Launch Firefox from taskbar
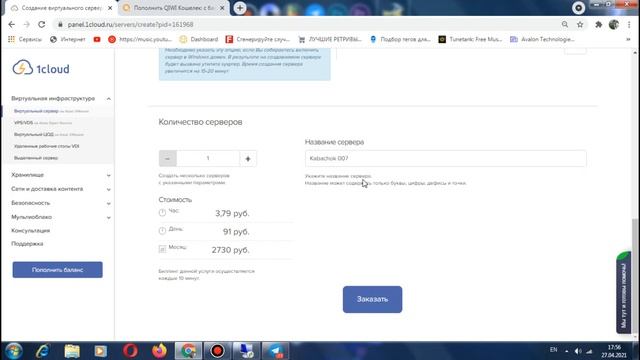 pos(159,351)
